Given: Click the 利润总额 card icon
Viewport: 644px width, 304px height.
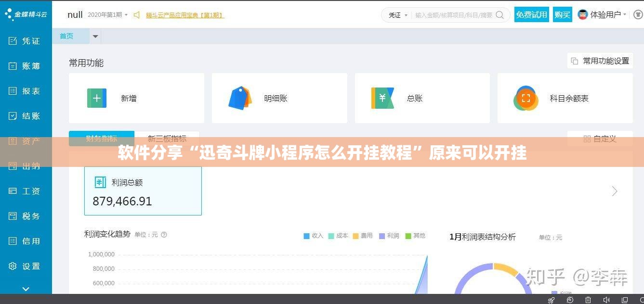Looking at the screenshot, I should tap(100, 182).
